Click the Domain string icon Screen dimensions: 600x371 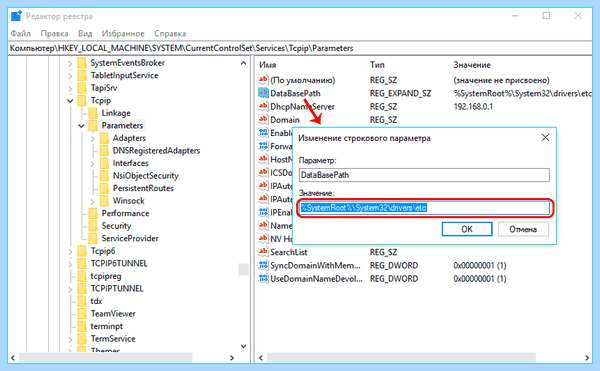pos(263,119)
